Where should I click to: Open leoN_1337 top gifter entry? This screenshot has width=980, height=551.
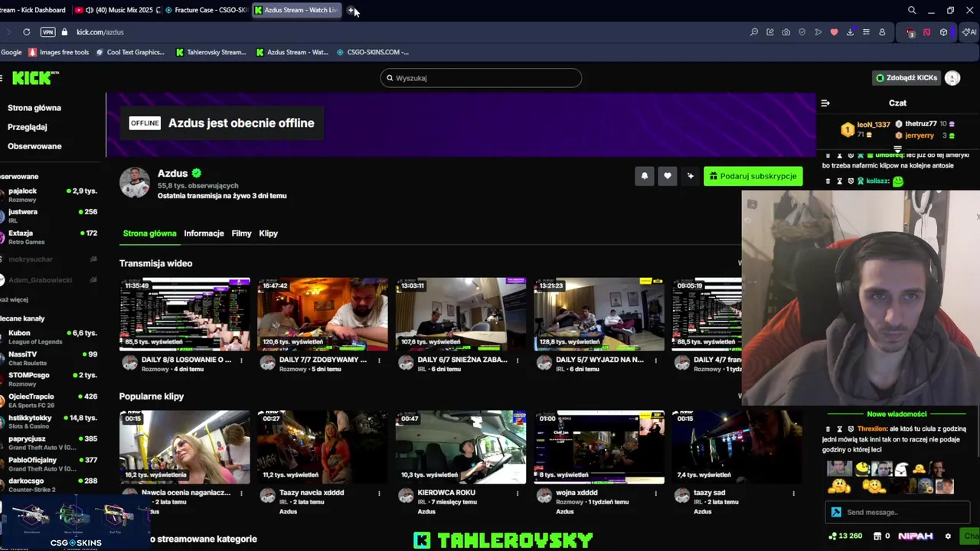pyautogui.click(x=866, y=129)
